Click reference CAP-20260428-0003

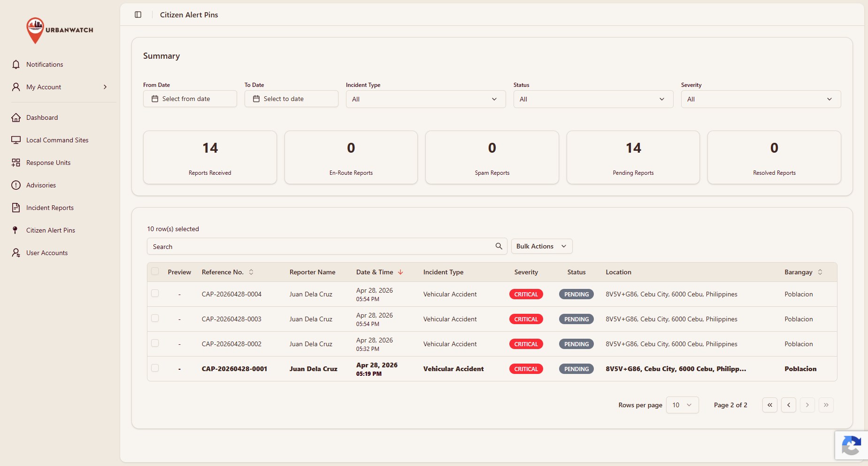tap(231, 319)
